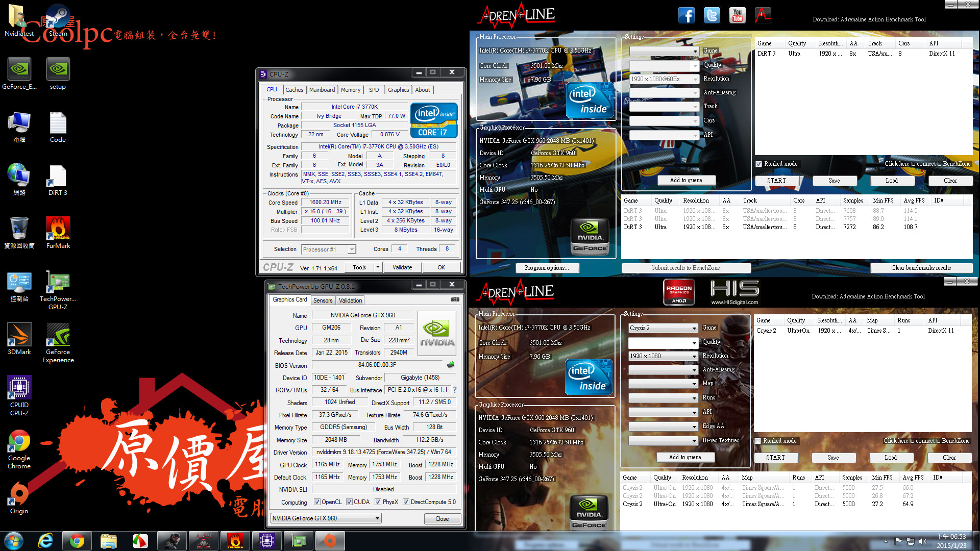Open GeForce_E installer desktop icon
Image resolution: width=980 pixels, height=551 pixels.
(19, 73)
